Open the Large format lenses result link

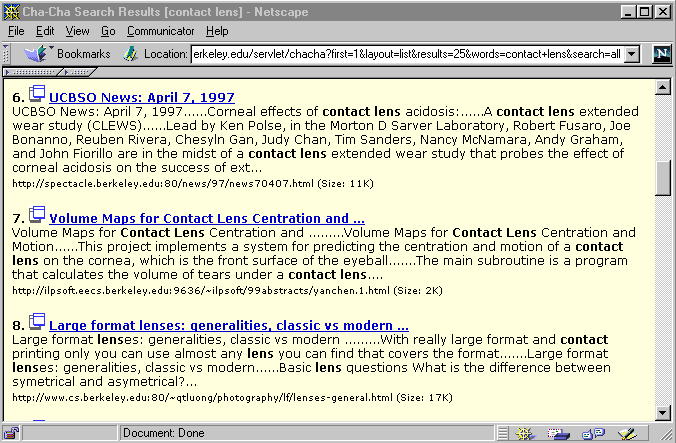228,325
